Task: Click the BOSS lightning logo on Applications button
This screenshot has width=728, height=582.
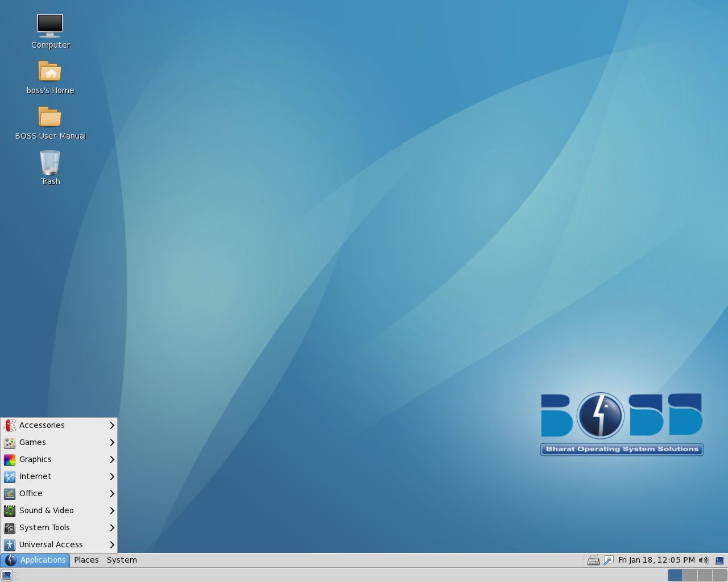Action: [11, 560]
